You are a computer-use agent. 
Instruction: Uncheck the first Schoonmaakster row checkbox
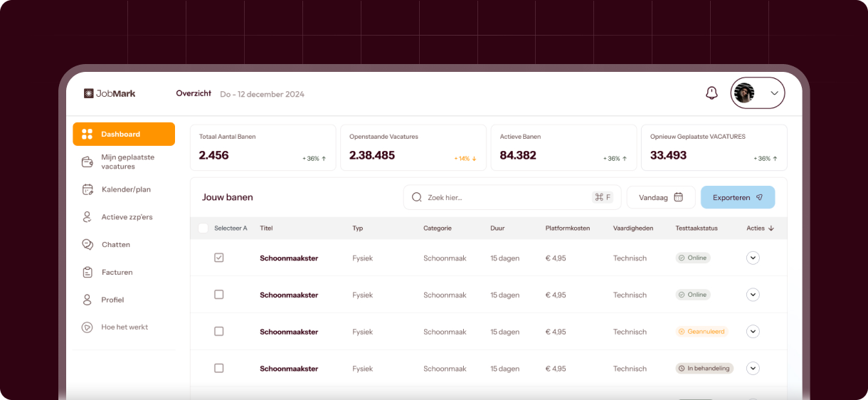pyautogui.click(x=219, y=258)
